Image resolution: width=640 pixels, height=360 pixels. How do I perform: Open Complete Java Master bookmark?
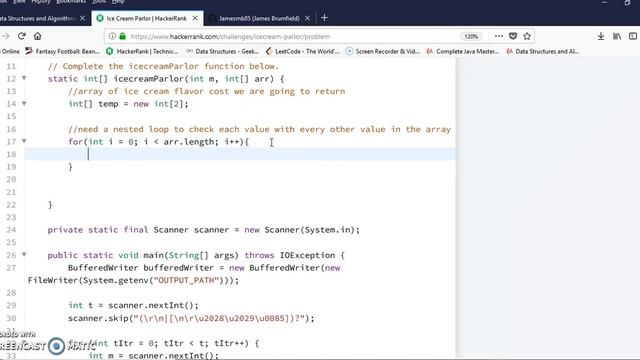point(463,51)
